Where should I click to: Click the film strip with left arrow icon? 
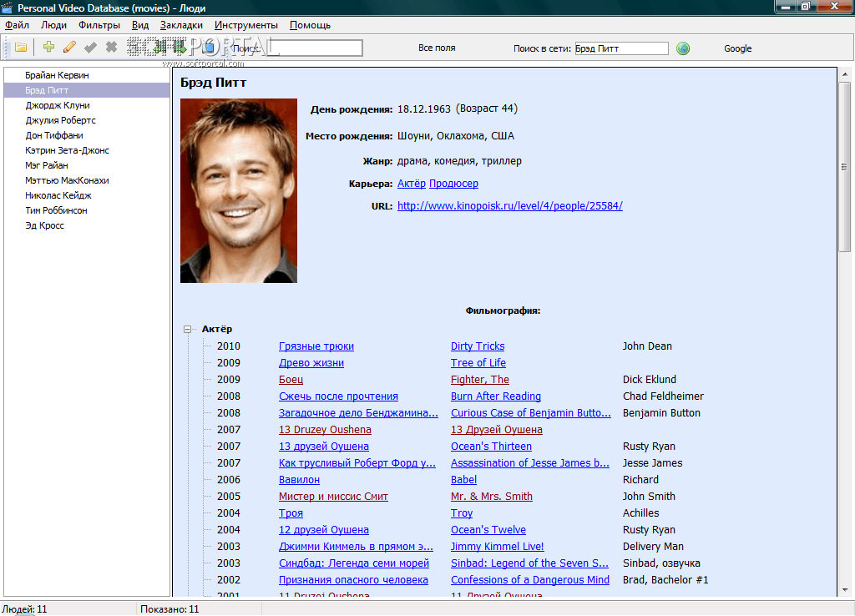[x=159, y=48]
